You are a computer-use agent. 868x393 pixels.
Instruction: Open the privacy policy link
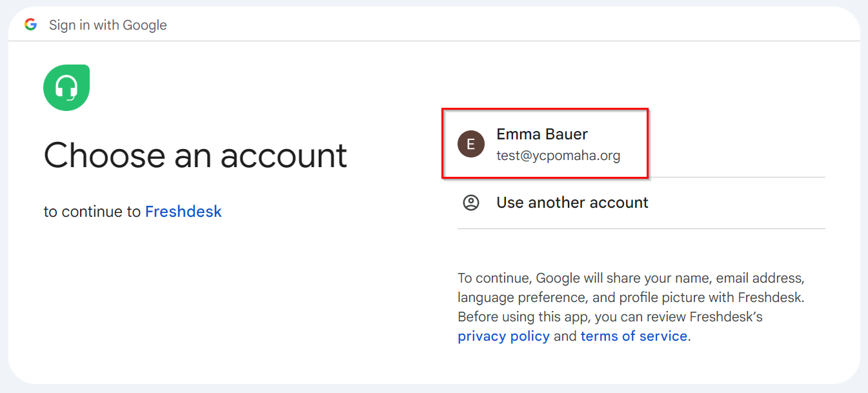point(503,336)
